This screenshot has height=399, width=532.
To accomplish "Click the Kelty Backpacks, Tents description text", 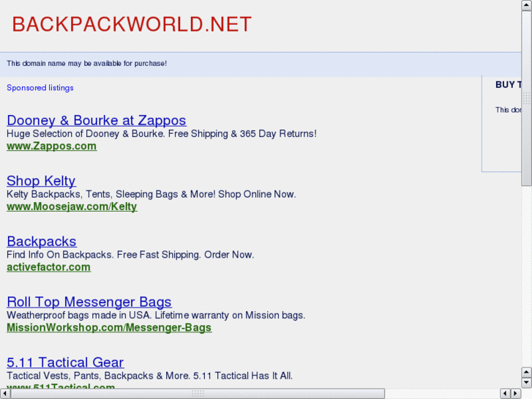I will [151, 194].
